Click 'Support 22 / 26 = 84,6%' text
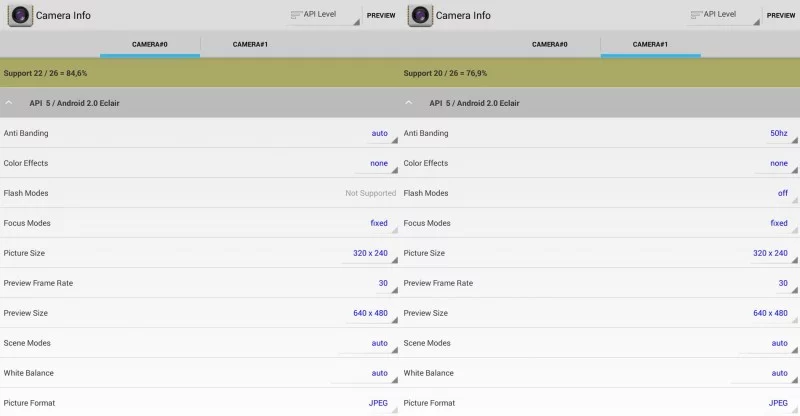 (45, 73)
